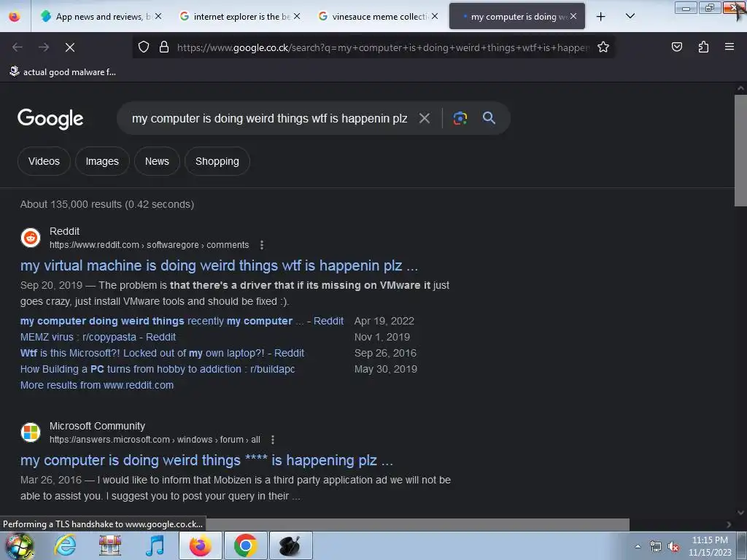The height and width of the screenshot is (560, 747).
Task: Filter results by Shopping
Action: point(217,161)
